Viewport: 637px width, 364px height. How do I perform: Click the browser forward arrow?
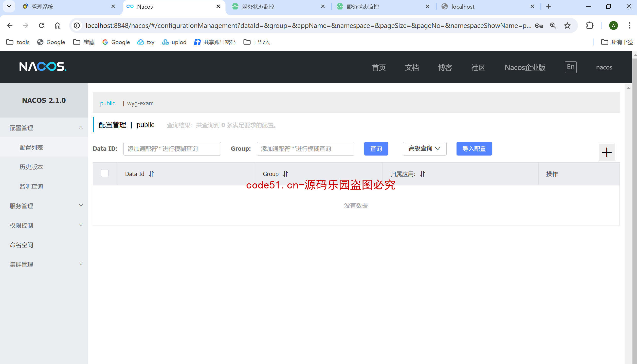pos(26,25)
